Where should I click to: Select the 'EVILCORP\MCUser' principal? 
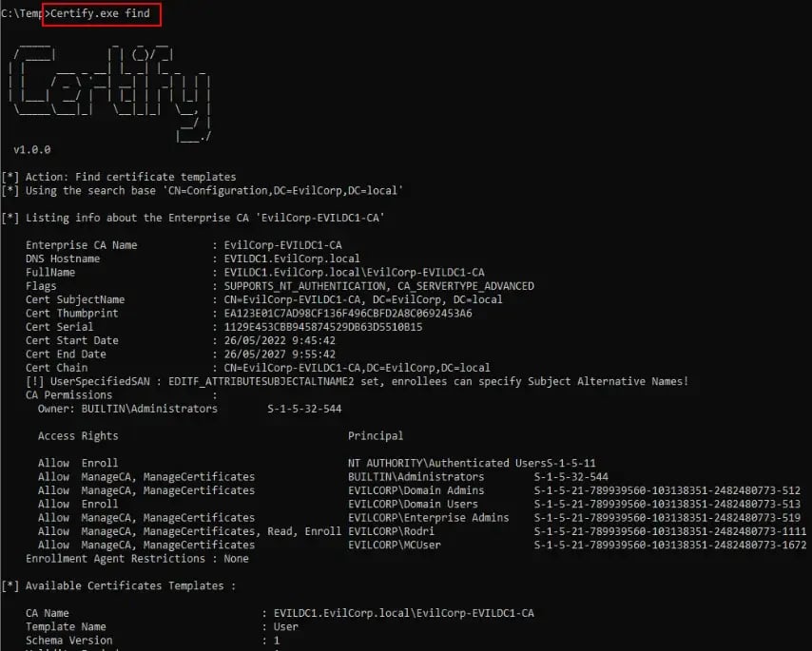(x=395, y=545)
